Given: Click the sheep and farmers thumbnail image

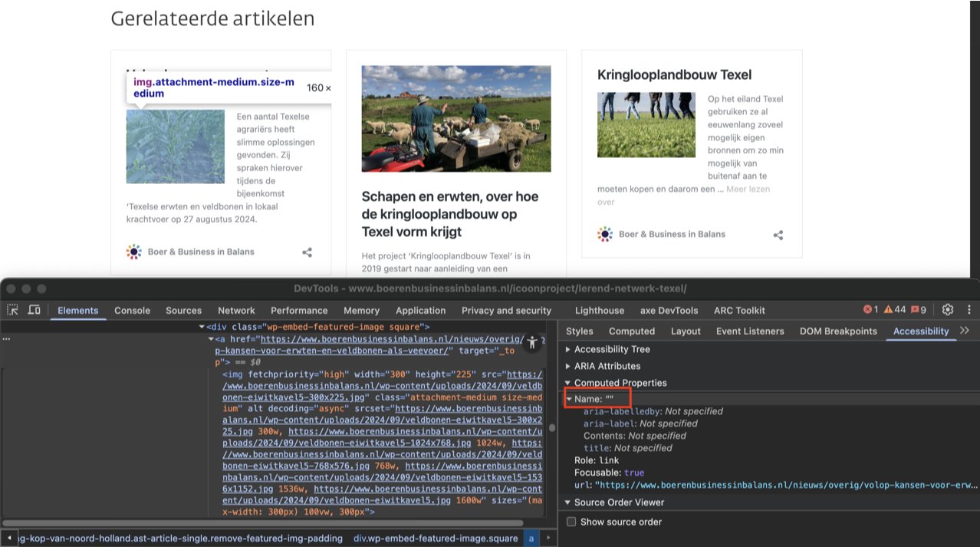Looking at the screenshot, I should click(456, 118).
